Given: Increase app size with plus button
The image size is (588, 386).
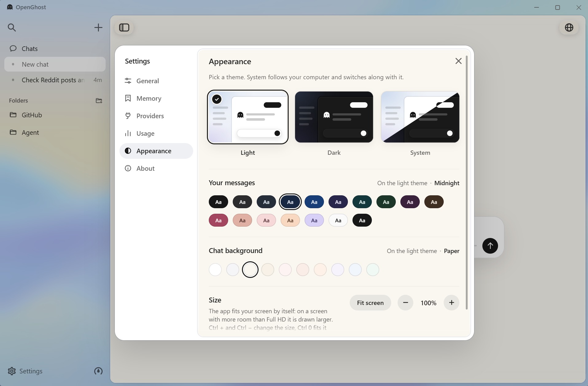Looking at the screenshot, I should point(451,303).
